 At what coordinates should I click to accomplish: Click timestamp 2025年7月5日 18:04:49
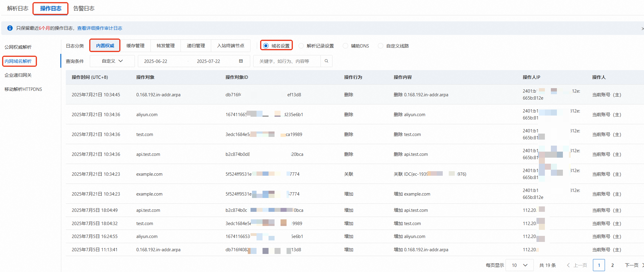(x=95, y=210)
